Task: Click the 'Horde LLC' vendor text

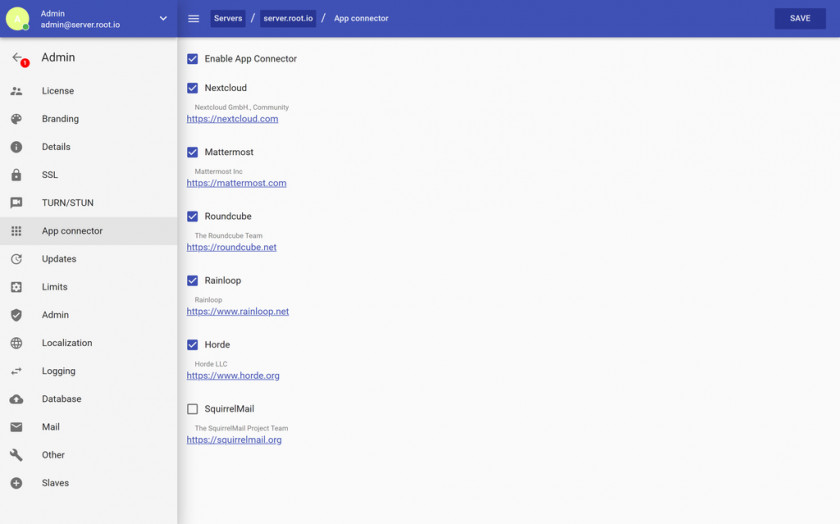Action: [x=211, y=364]
